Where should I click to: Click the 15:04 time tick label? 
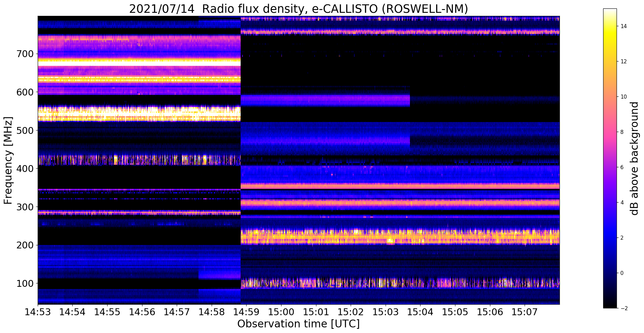pyautogui.click(x=421, y=312)
